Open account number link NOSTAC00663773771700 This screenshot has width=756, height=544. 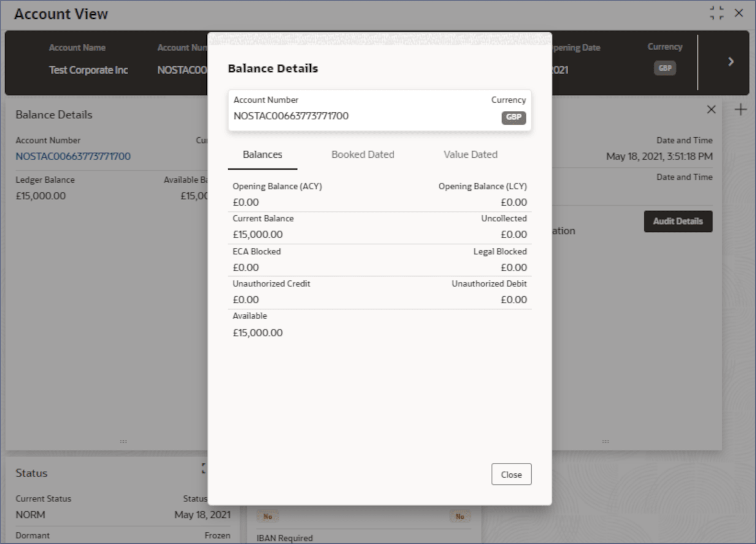tap(73, 156)
